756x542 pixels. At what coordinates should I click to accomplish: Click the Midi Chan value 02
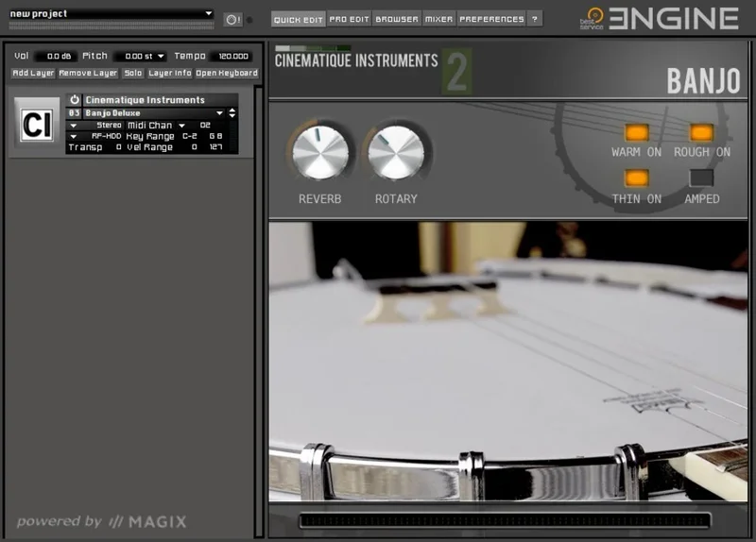(205, 126)
